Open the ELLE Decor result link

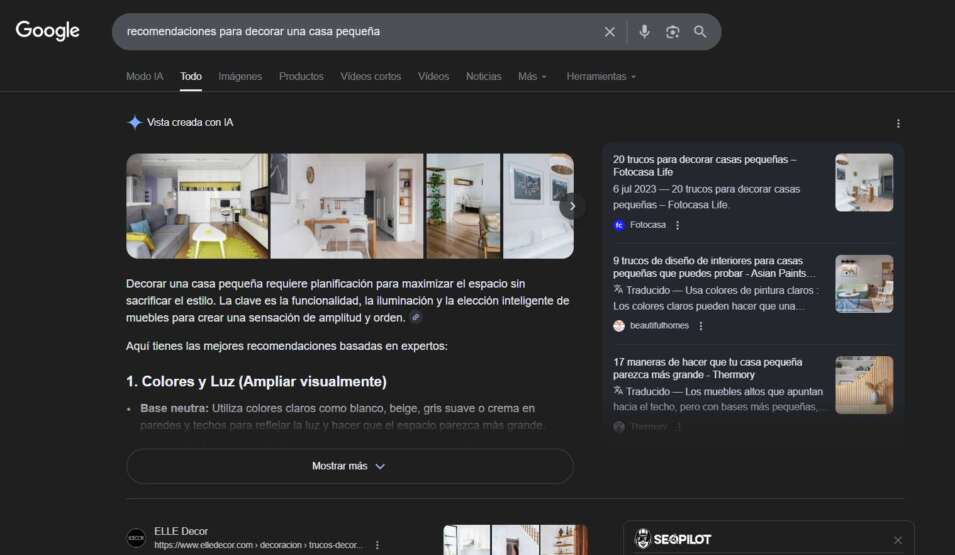click(x=181, y=531)
